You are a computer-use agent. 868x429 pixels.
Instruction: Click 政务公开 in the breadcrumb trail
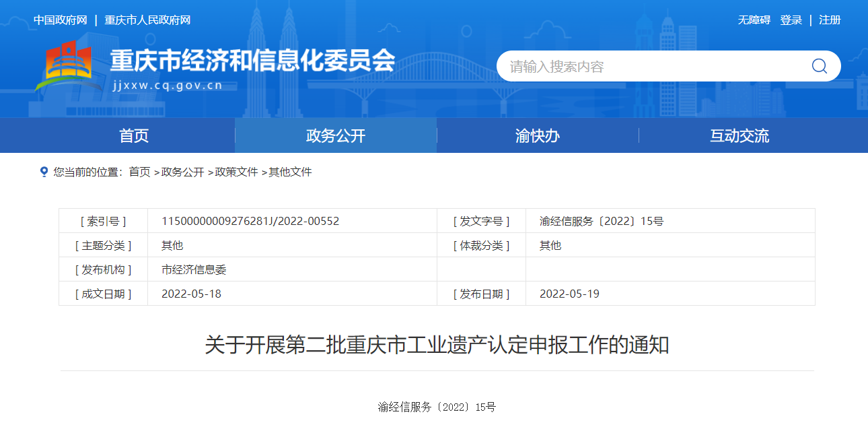click(x=182, y=172)
